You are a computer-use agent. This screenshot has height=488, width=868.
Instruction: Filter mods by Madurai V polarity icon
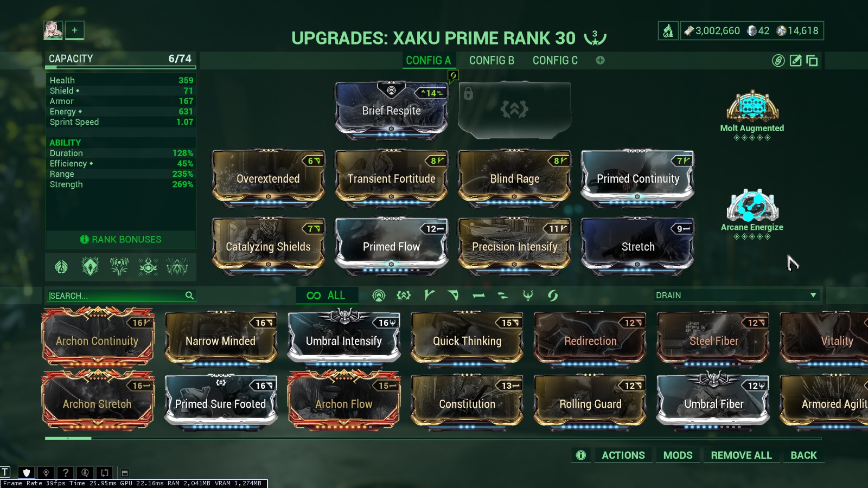click(429, 296)
